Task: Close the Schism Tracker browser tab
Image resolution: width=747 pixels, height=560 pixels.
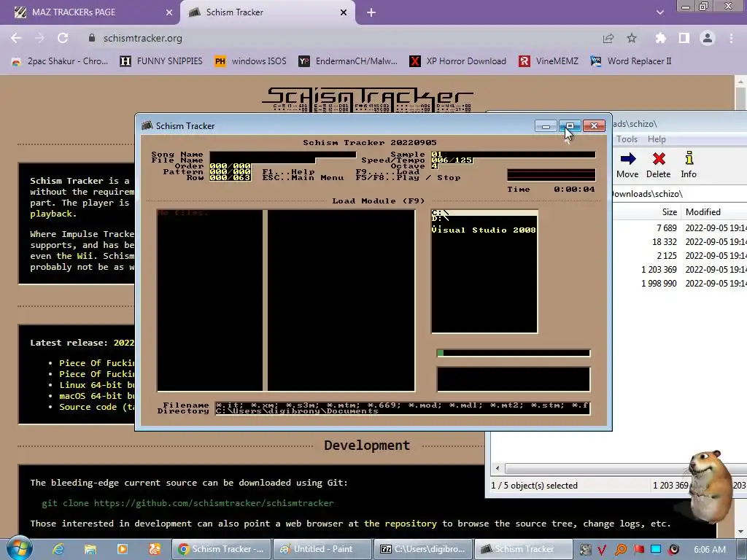Action: pyautogui.click(x=344, y=12)
